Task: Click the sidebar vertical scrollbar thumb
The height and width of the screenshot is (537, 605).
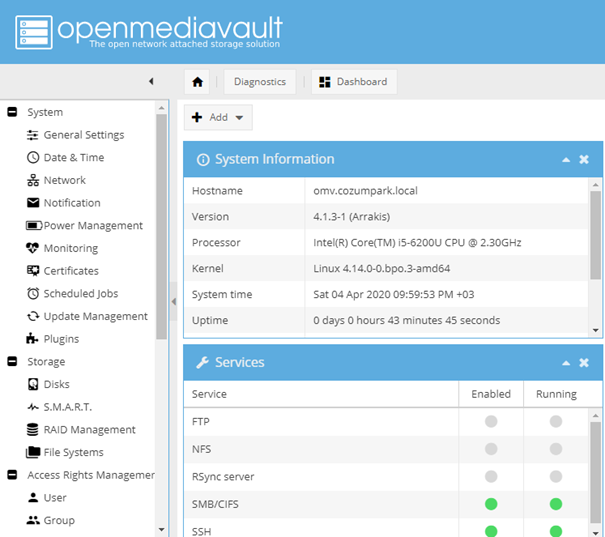Action: [x=161, y=227]
